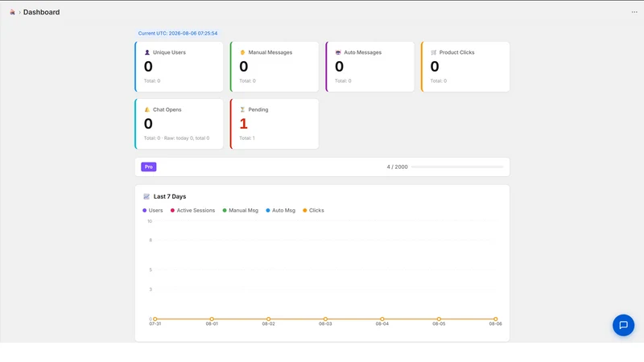
Task: Open the three-dot more options menu
Action: 634,12
